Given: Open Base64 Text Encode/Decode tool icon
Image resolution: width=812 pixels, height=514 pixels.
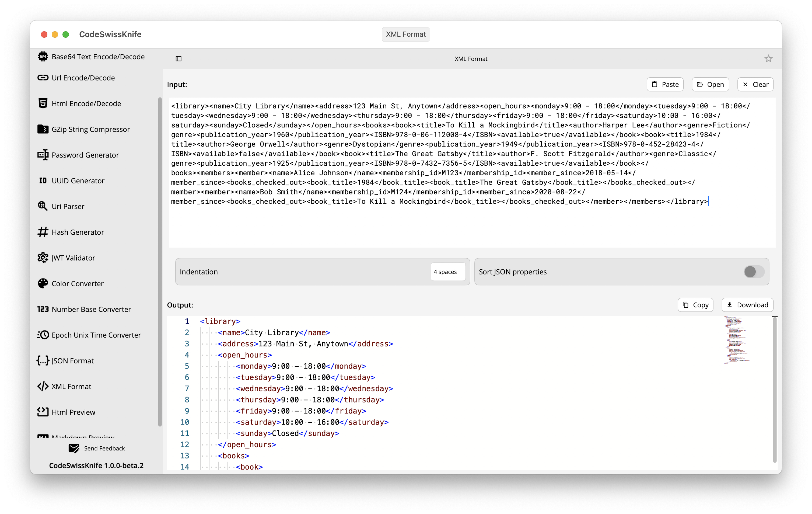Looking at the screenshot, I should coord(43,57).
